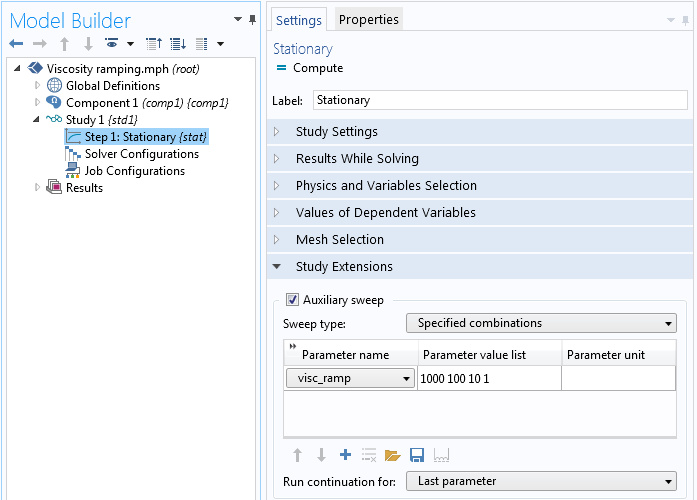Image resolution: width=697 pixels, height=500 pixels.
Task: Move sweep parameter row up
Action: click(x=297, y=455)
